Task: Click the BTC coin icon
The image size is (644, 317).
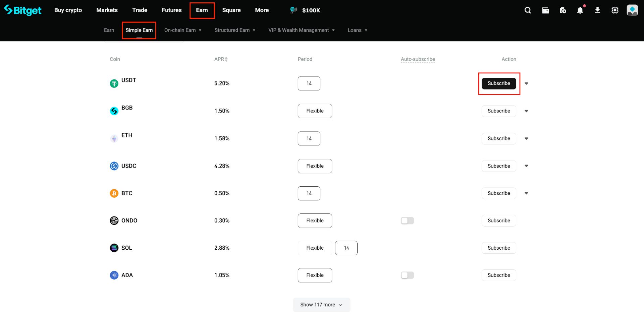Action: point(114,193)
